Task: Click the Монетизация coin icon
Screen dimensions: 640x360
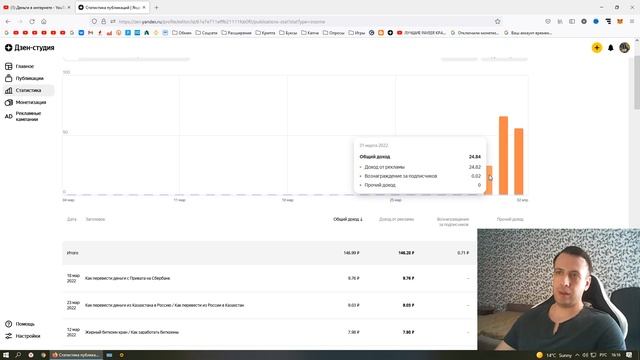Action: click(x=9, y=102)
